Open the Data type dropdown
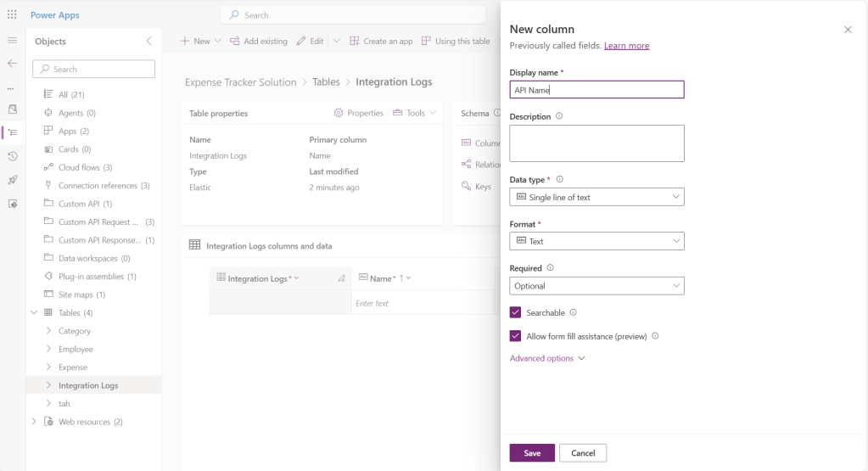Viewport: 868px width, 471px height. [x=596, y=197]
